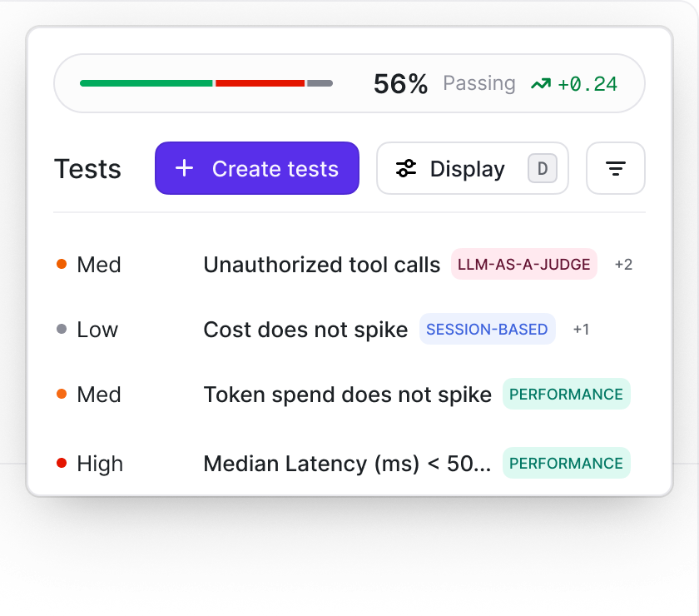The image size is (699, 616).
Task: Expand the +1 tags on Cost row
Action: pyautogui.click(x=581, y=329)
